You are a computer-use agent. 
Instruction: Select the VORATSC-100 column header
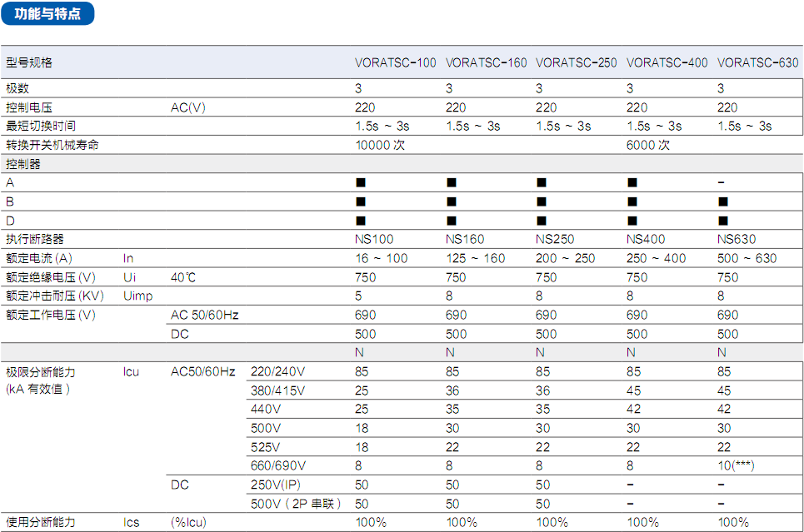395,63
